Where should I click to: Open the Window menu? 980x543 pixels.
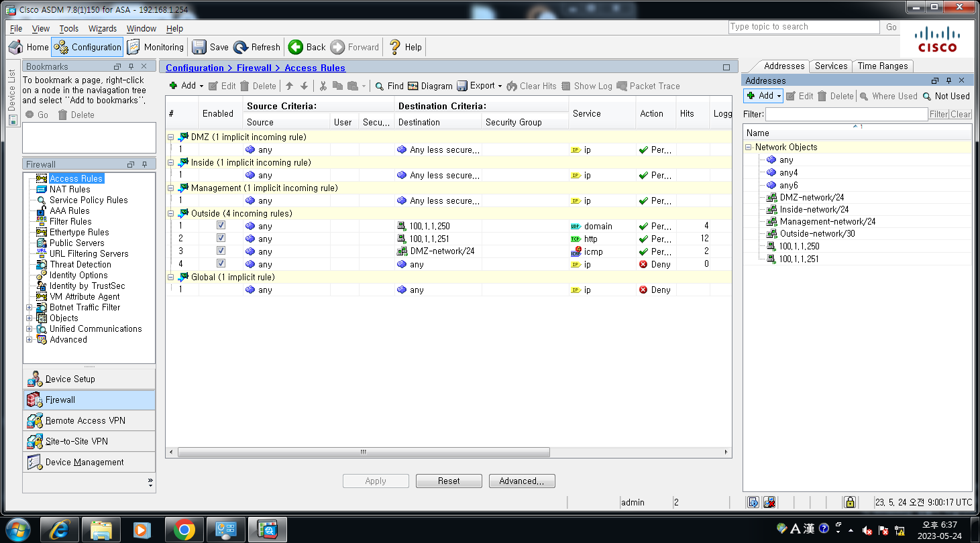click(x=142, y=29)
